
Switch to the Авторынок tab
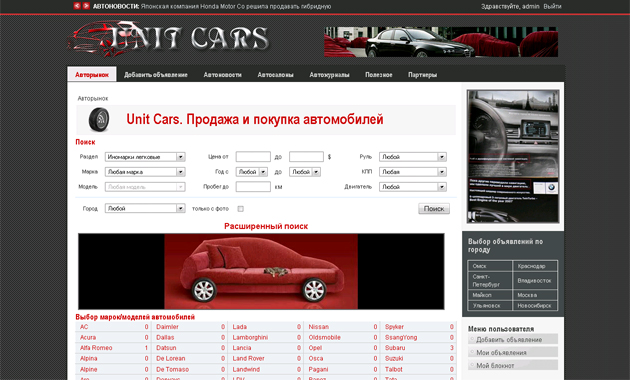[x=92, y=75]
